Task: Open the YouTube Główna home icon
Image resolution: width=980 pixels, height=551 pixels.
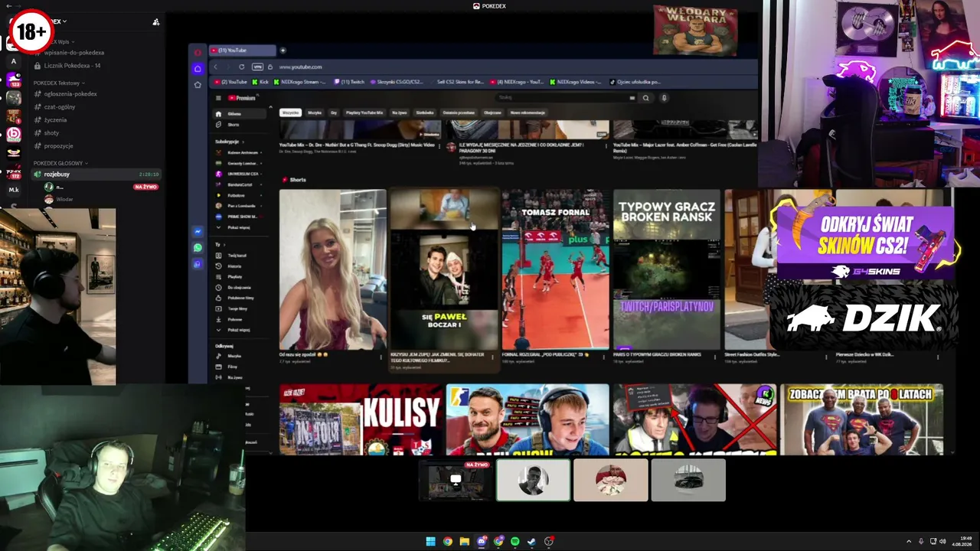Action: point(218,114)
